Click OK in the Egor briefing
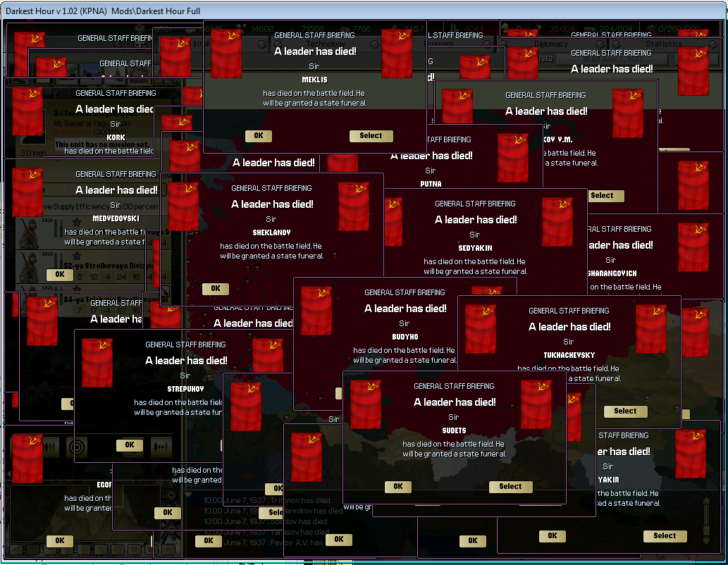Screen dimensions: 728x565 (x=60, y=540)
